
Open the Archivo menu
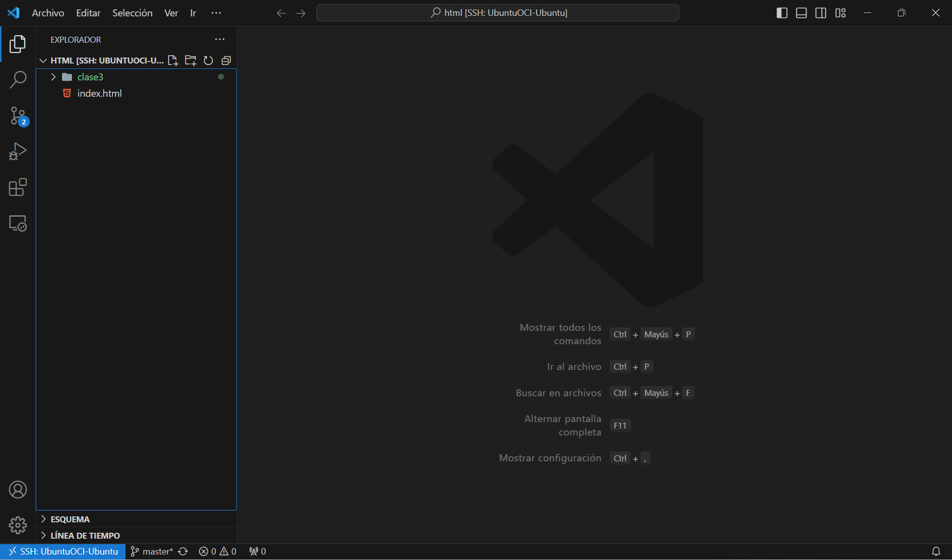48,13
